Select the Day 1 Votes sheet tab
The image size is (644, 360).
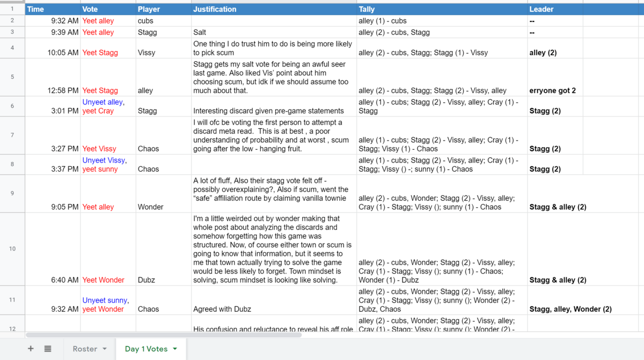tap(146, 349)
